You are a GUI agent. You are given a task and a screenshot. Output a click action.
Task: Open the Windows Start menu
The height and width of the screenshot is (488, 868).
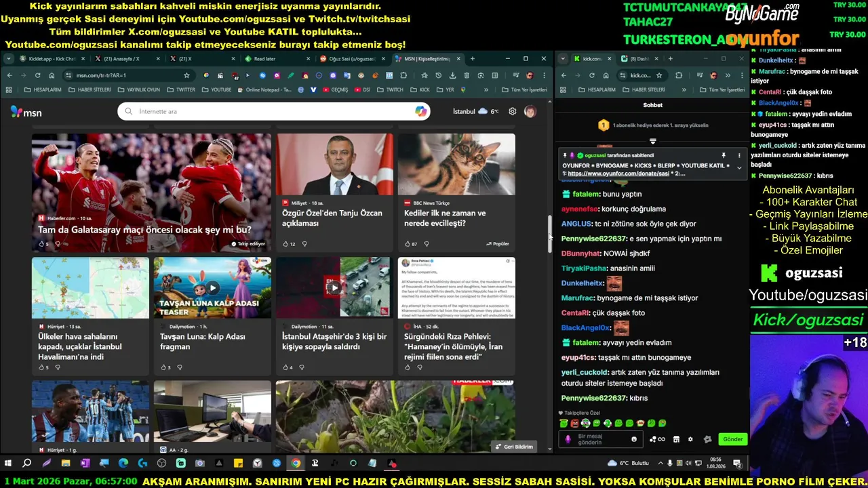click(x=7, y=464)
